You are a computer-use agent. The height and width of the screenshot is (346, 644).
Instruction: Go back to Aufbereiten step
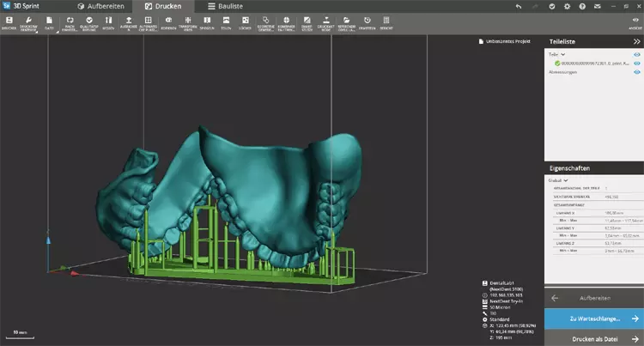pyautogui.click(x=594, y=298)
